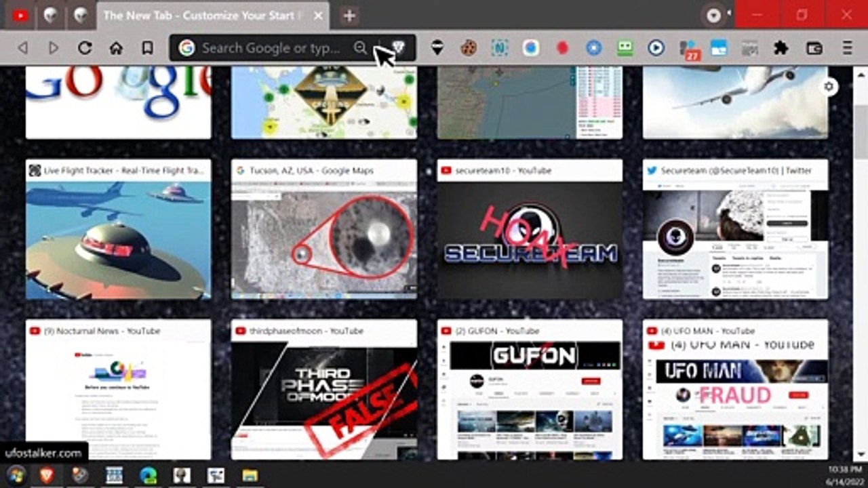This screenshot has width=868, height=488.
Task: Go forward with the forward arrow
Action: click(x=54, y=48)
